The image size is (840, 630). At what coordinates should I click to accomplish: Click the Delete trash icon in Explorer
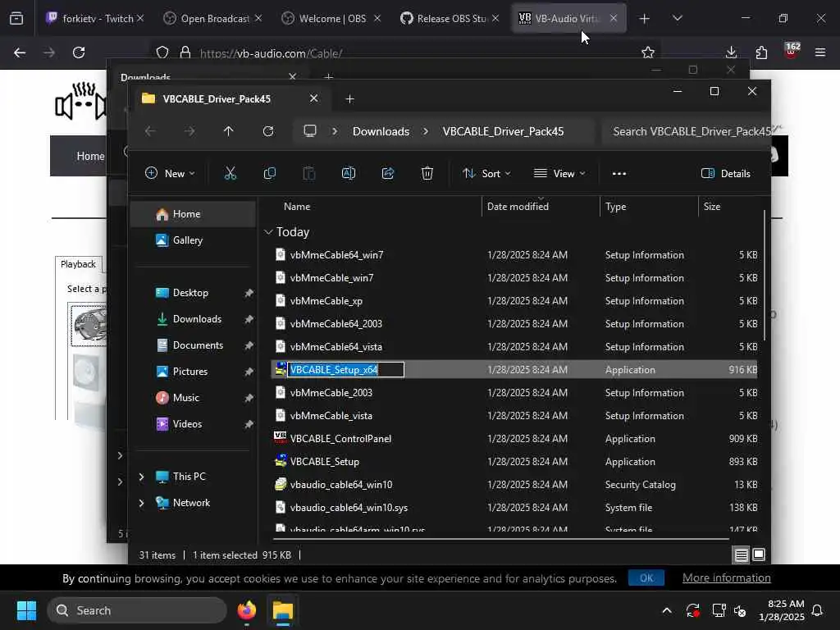click(x=427, y=173)
